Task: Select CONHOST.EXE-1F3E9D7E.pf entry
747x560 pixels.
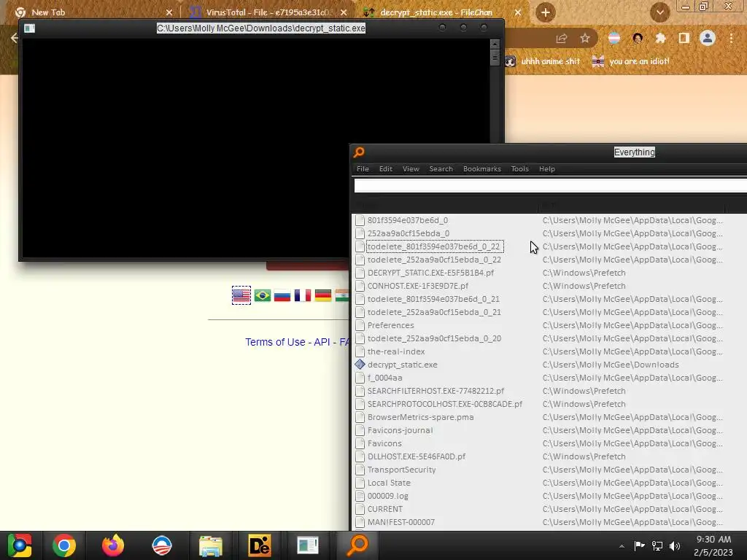Action: click(x=418, y=286)
